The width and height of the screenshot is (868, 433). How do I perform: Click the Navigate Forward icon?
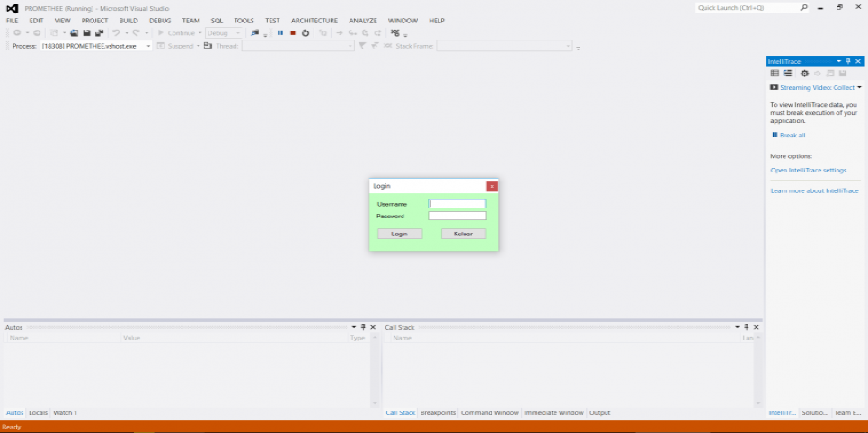[x=37, y=32]
